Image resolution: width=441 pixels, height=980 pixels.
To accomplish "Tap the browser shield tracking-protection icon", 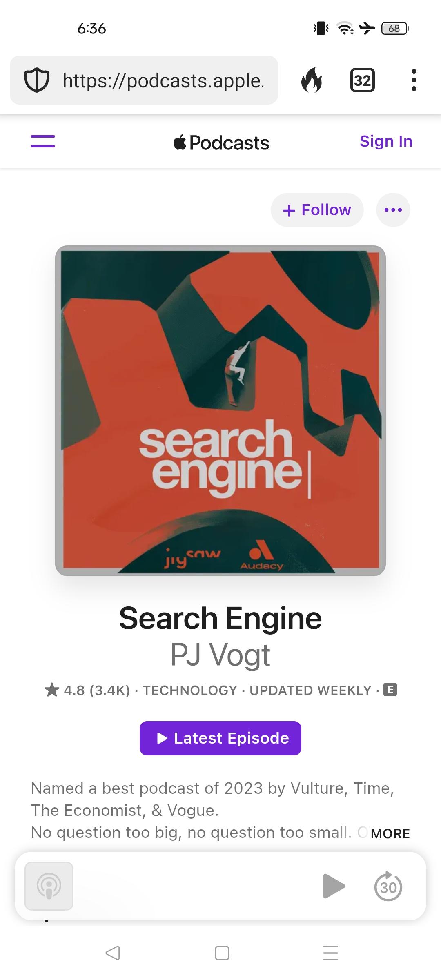I will click(37, 80).
